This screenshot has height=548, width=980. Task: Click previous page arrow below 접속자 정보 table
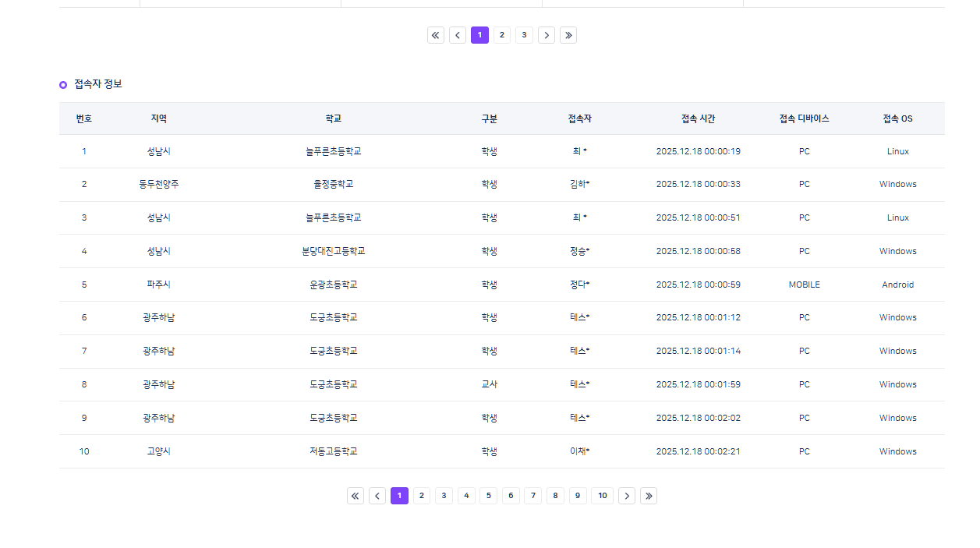coord(377,496)
